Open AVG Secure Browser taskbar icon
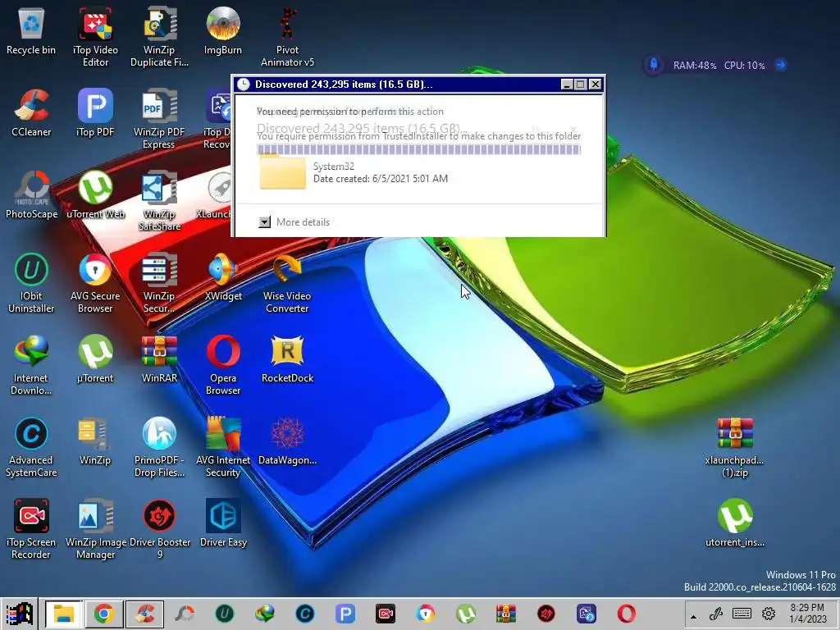 coord(426,614)
